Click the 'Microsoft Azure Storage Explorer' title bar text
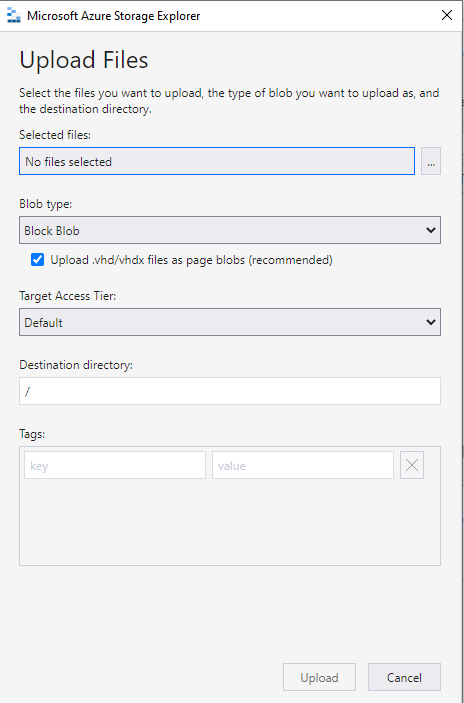This screenshot has width=464, height=703. pyautogui.click(x=114, y=16)
